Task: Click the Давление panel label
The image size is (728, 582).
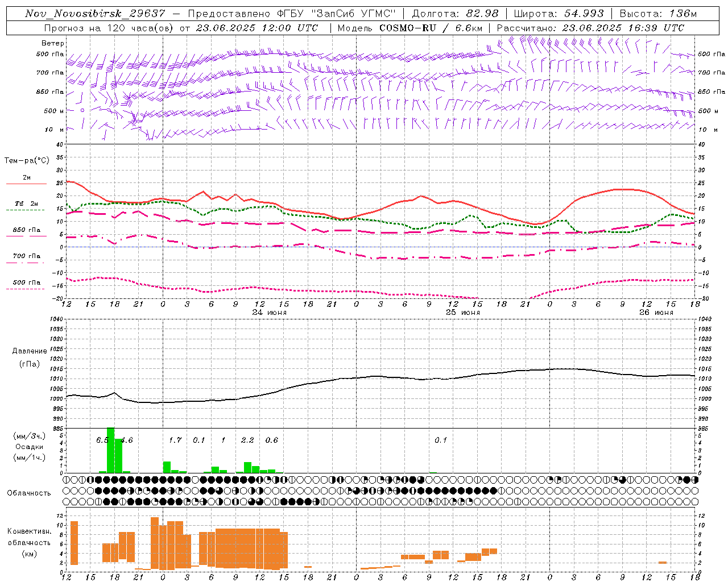Action: pos(30,351)
